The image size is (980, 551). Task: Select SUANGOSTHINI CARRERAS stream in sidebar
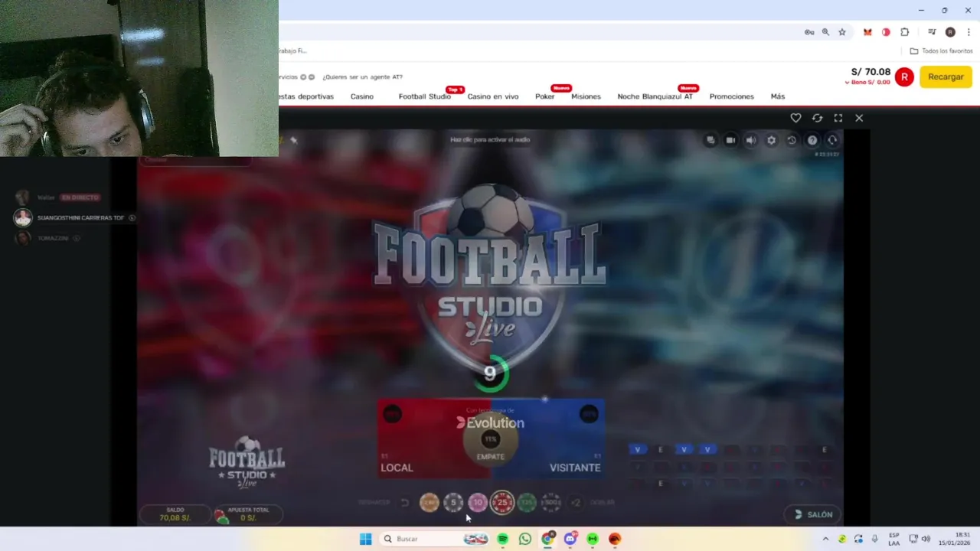click(74, 218)
